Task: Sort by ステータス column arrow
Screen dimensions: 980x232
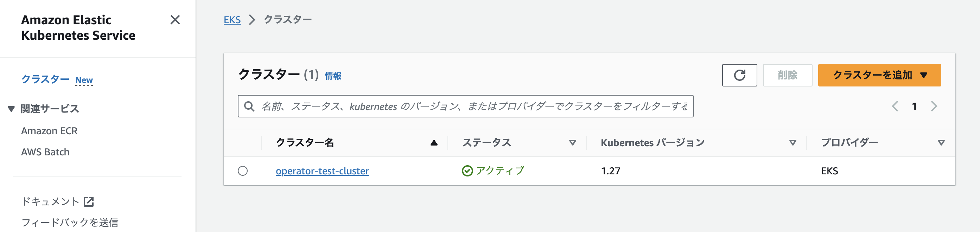Action: click(572, 143)
